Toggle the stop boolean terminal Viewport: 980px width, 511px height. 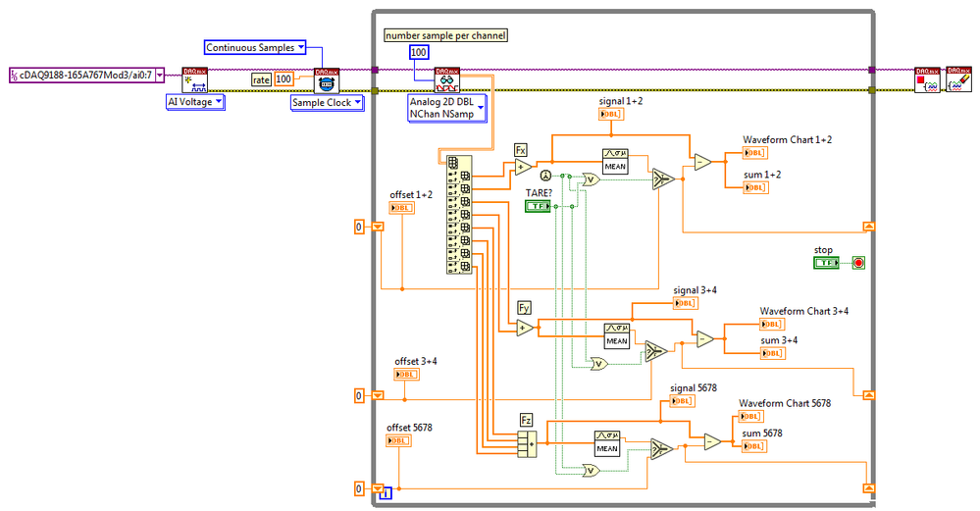pyautogui.click(x=826, y=263)
